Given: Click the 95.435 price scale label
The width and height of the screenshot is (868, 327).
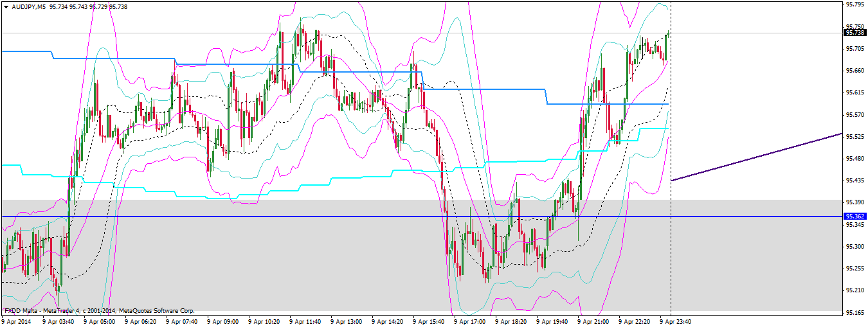Looking at the screenshot, I should point(854,181).
